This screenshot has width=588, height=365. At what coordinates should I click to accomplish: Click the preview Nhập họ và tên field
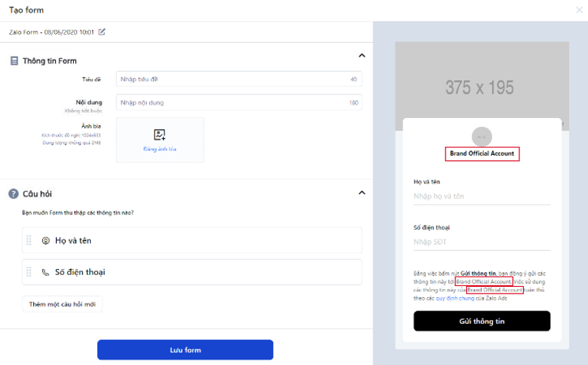point(482,196)
